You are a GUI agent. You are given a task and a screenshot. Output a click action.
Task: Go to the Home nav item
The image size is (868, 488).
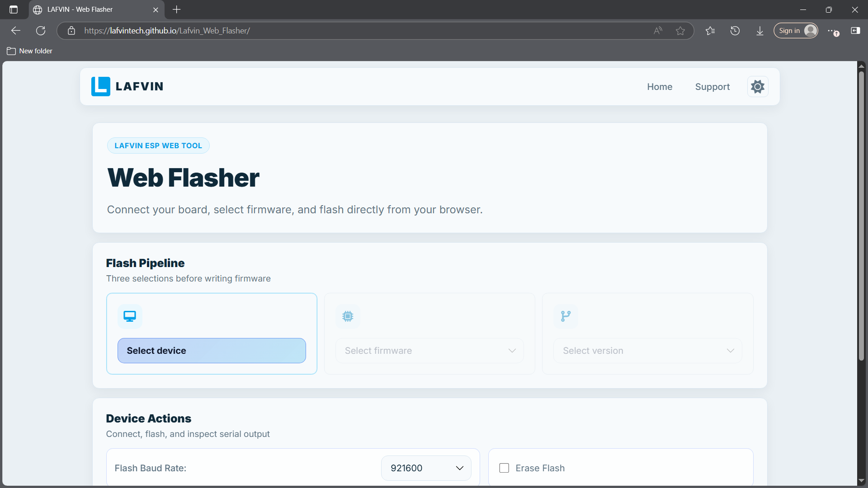(x=660, y=87)
